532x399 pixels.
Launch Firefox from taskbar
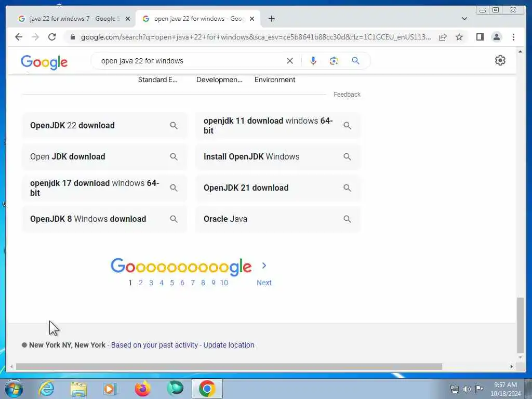click(x=143, y=389)
